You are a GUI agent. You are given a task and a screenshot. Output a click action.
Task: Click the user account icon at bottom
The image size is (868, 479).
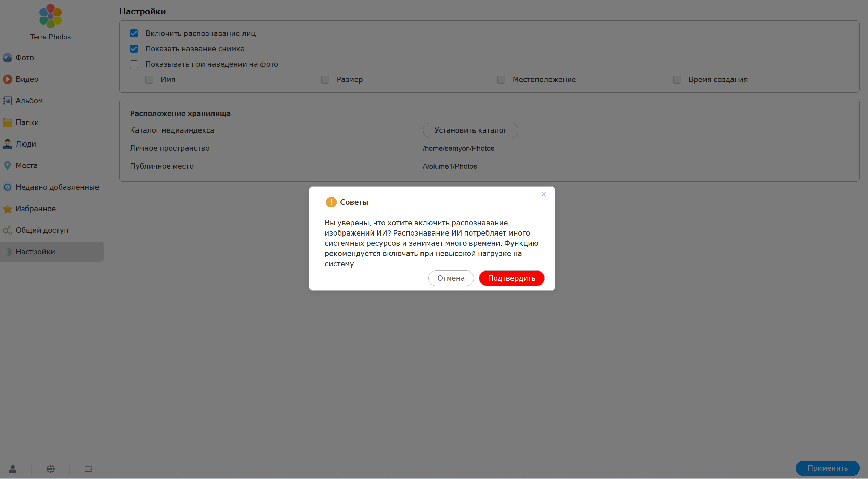(x=13, y=469)
